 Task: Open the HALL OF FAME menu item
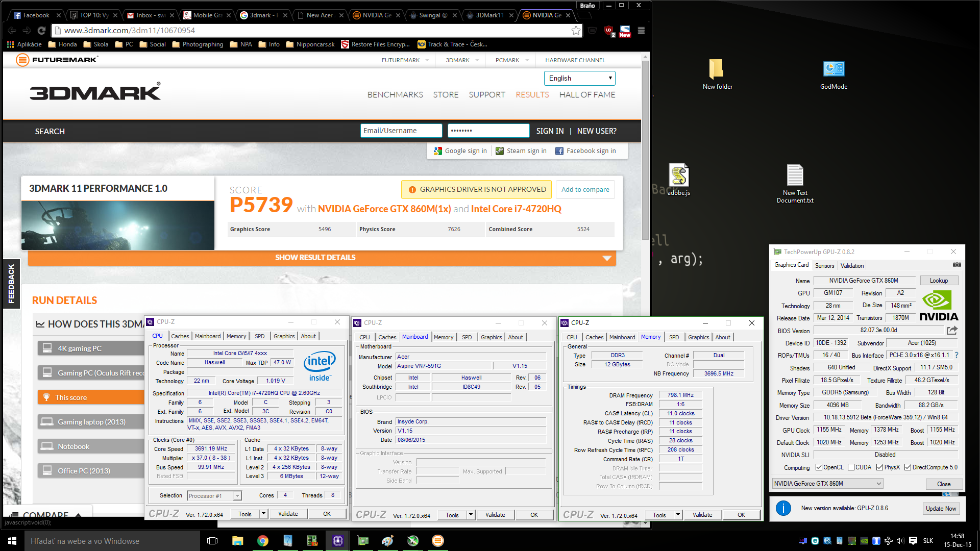(x=587, y=95)
